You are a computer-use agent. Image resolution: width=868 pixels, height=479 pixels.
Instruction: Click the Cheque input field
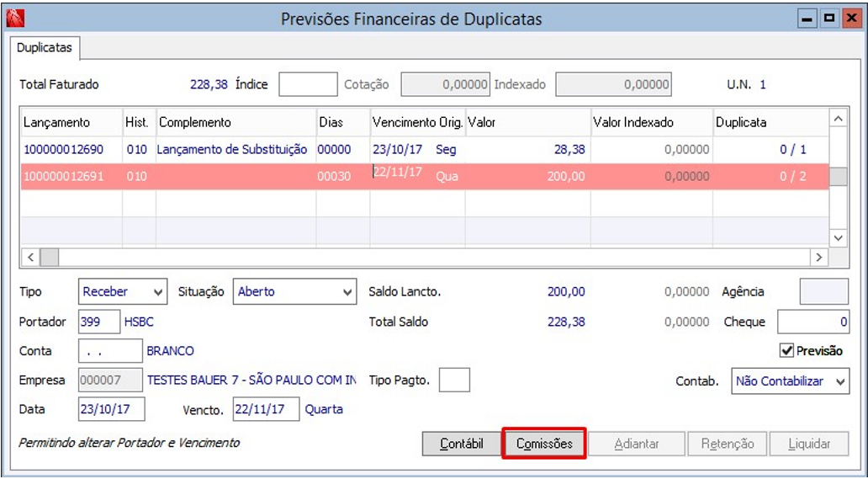point(812,322)
